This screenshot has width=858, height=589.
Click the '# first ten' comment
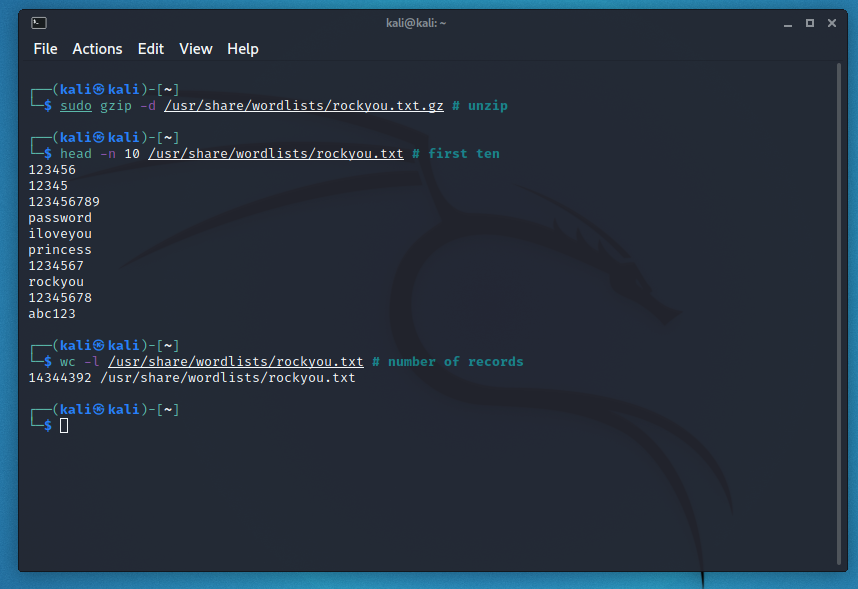point(456,154)
